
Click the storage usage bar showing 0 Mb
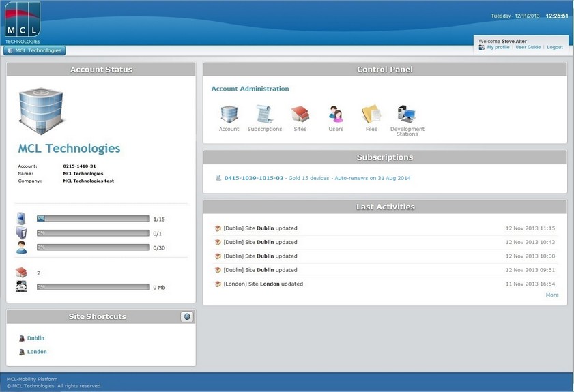pyautogui.click(x=94, y=287)
